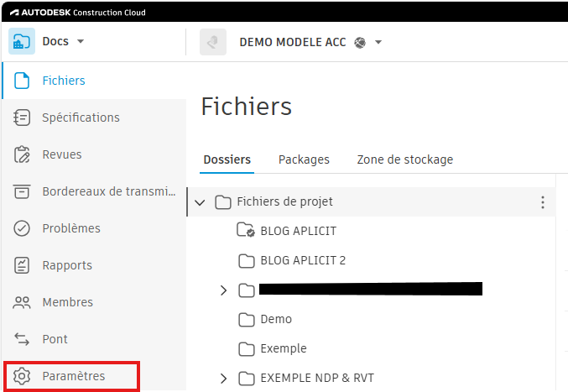
Task: Open the Rapports section icon
Action: tap(23, 265)
